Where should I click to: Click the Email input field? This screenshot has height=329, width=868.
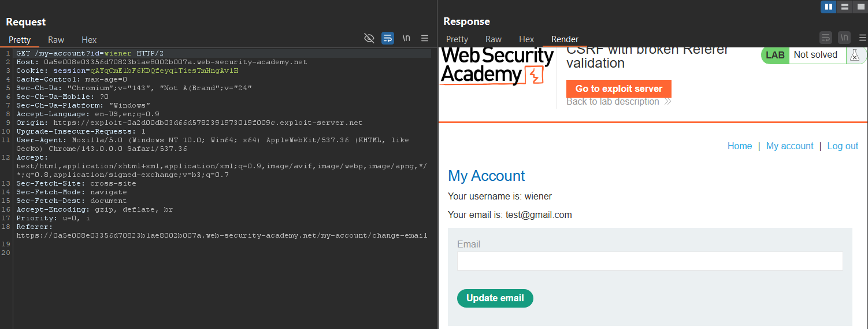pos(650,261)
